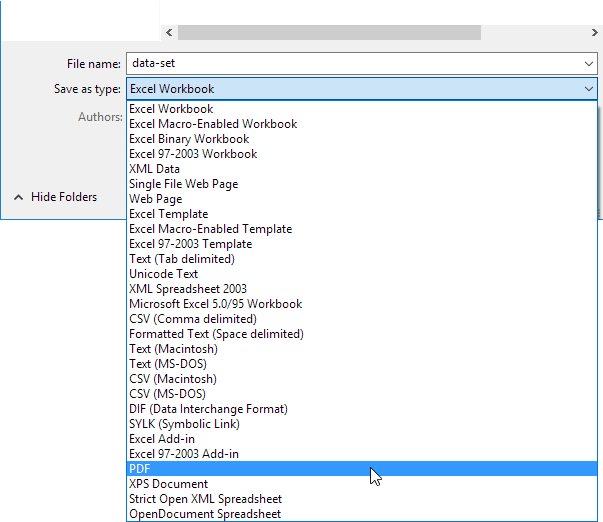
Task: Pick Strict Open XML Spreadsheet
Action: (361, 499)
